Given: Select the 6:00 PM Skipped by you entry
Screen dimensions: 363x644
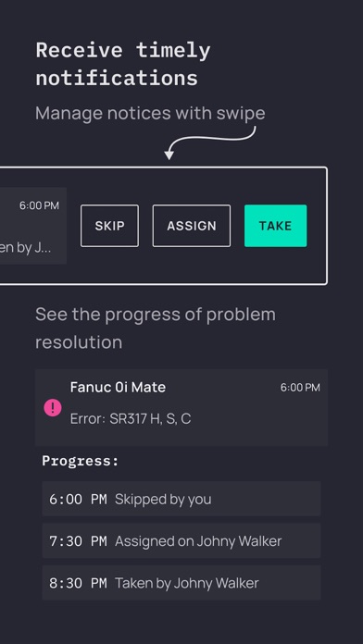Looking at the screenshot, I should [x=181, y=499].
